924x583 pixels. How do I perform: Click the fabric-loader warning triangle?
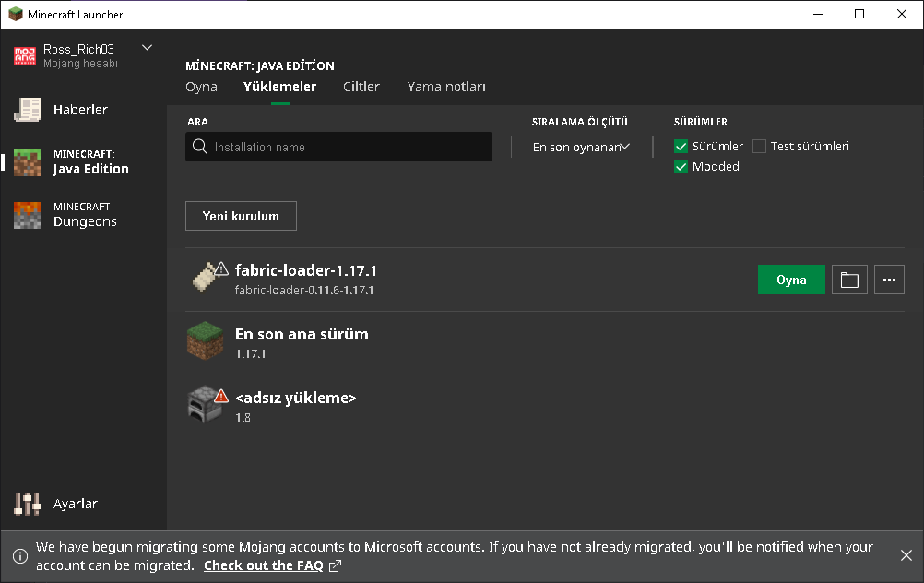[221, 268]
